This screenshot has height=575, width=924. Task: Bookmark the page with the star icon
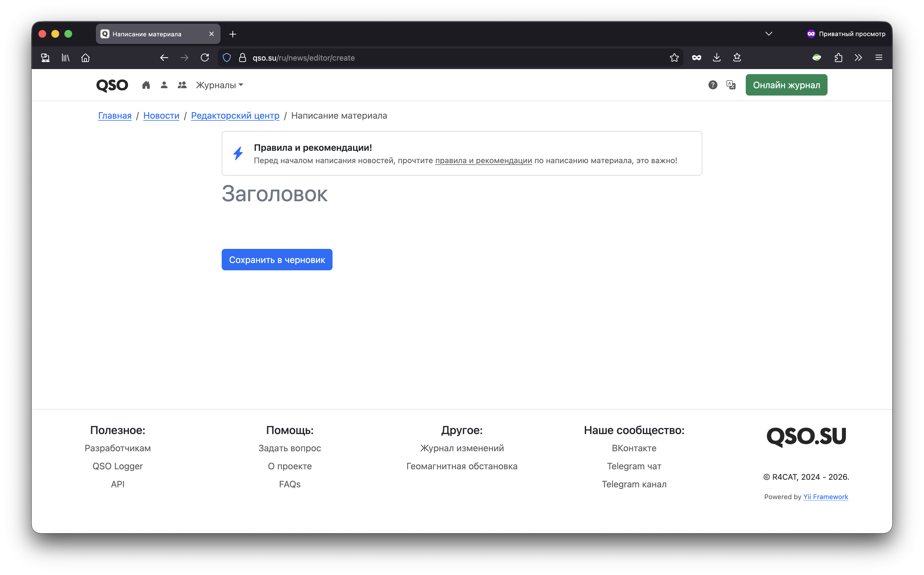click(x=674, y=57)
